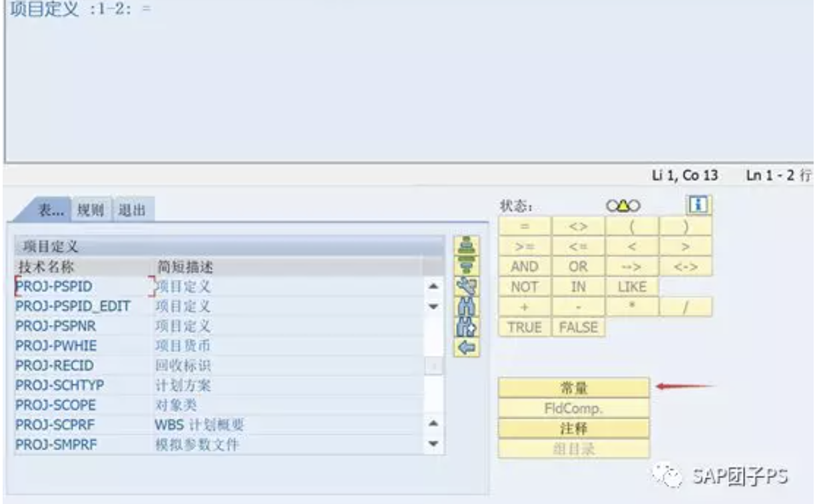815x504 pixels.
Task: Insert the >= operator
Action: tap(525, 246)
